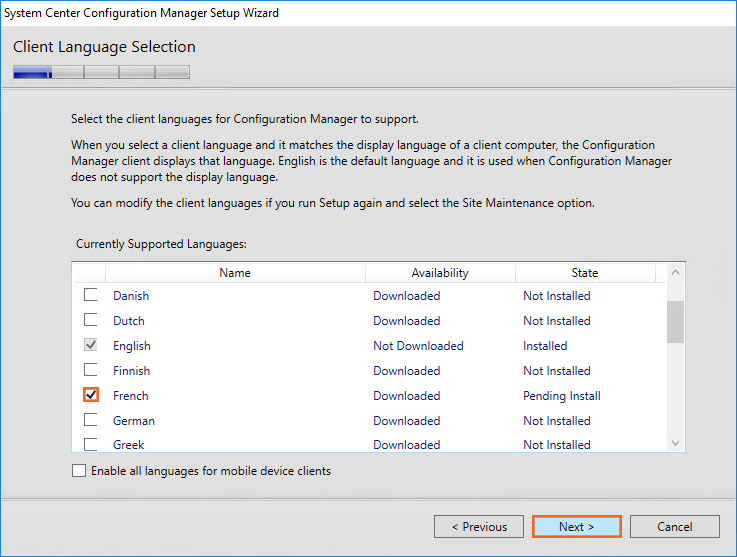
Task: Select the English language row name
Action: pyautogui.click(x=132, y=346)
